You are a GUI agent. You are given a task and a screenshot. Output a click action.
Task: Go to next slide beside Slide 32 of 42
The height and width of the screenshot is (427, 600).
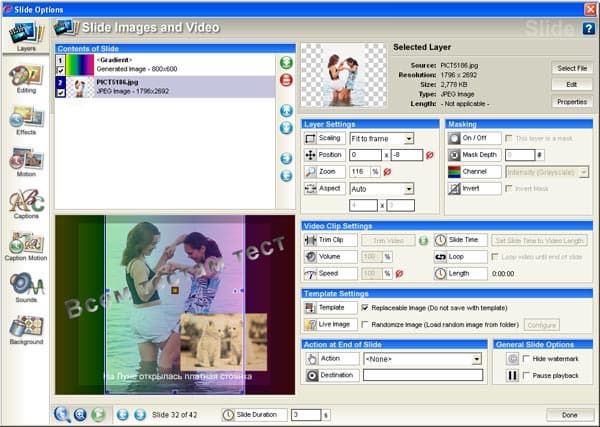tap(140, 414)
